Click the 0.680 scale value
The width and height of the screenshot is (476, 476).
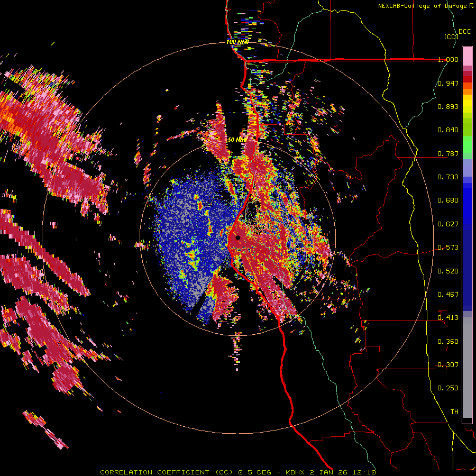[x=448, y=200]
